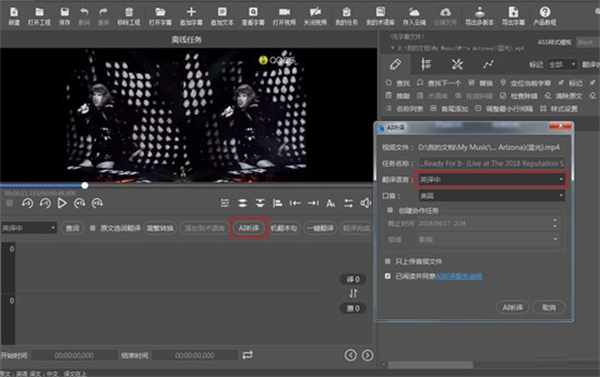The image size is (600, 377).
Task: Open the ASS style template dropdown
Action: pyautogui.click(x=587, y=42)
